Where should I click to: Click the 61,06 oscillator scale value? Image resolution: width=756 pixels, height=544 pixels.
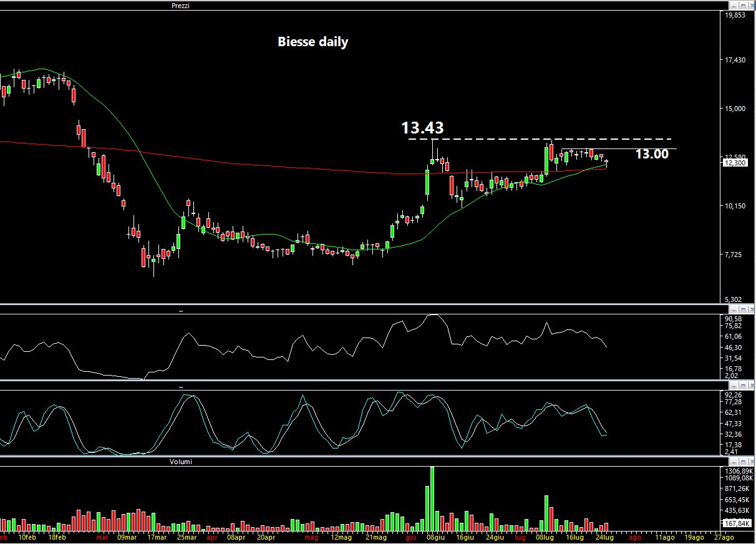click(733, 336)
